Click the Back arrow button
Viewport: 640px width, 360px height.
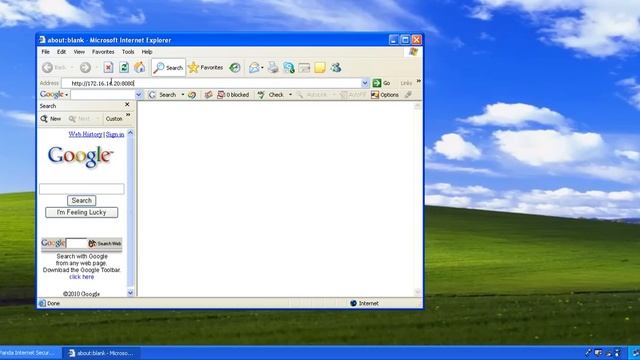pyautogui.click(x=54, y=67)
